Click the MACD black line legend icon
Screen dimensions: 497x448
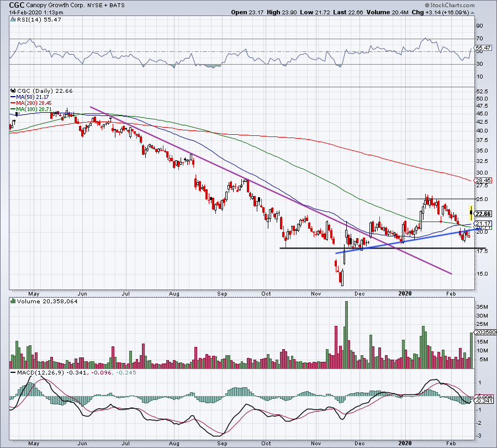pyautogui.click(x=13, y=372)
